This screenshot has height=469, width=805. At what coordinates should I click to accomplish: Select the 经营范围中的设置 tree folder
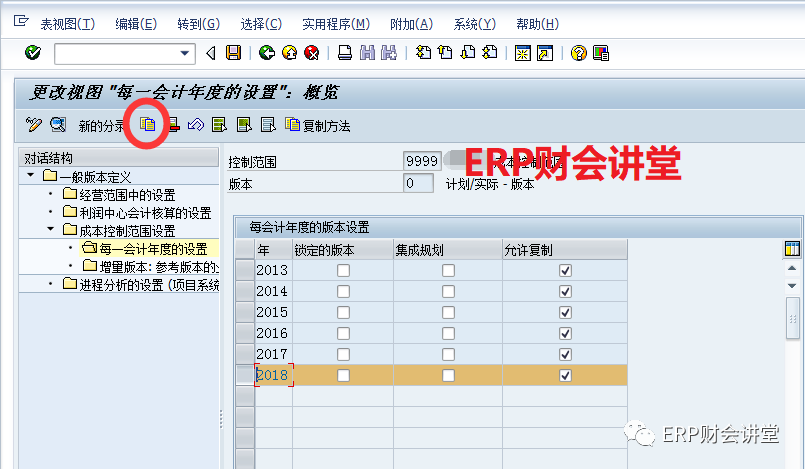point(127,195)
